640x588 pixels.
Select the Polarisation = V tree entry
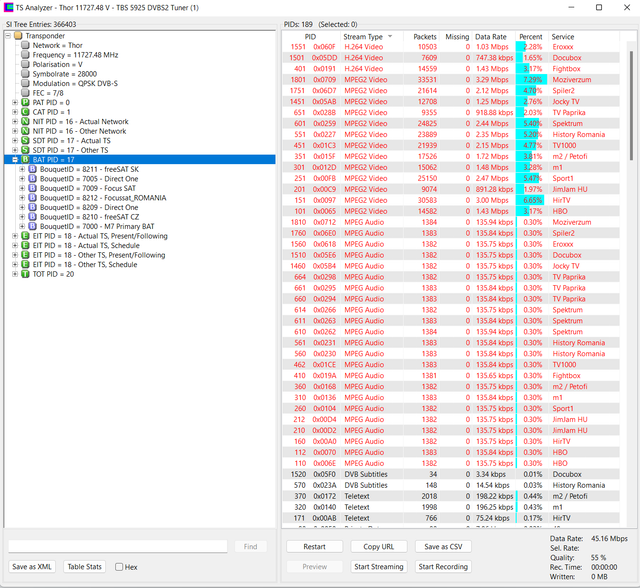pyautogui.click(x=58, y=64)
